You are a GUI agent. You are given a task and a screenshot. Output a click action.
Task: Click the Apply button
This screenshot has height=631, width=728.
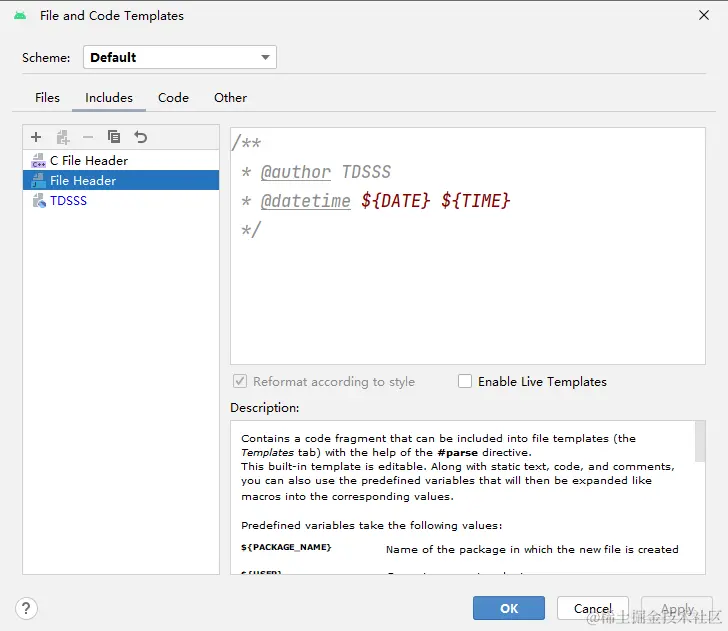tap(677, 608)
